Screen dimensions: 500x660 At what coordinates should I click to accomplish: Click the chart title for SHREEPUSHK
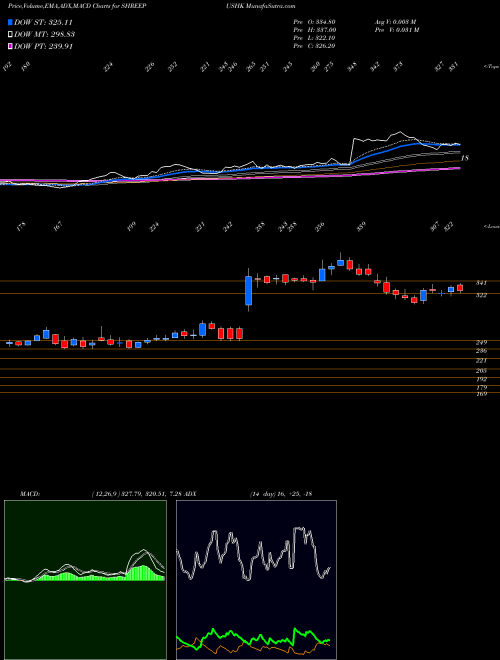point(152,6)
